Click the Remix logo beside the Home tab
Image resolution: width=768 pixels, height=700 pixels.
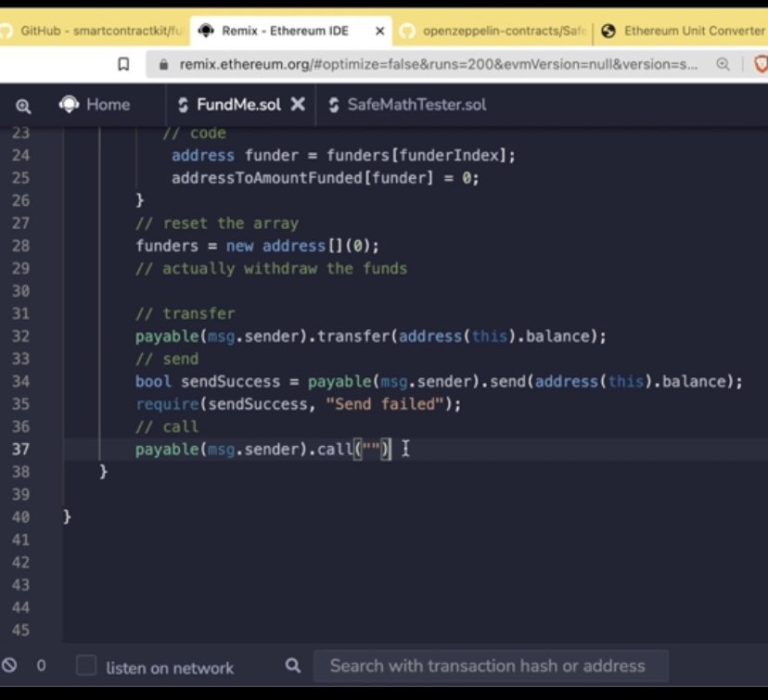point(69,104)
